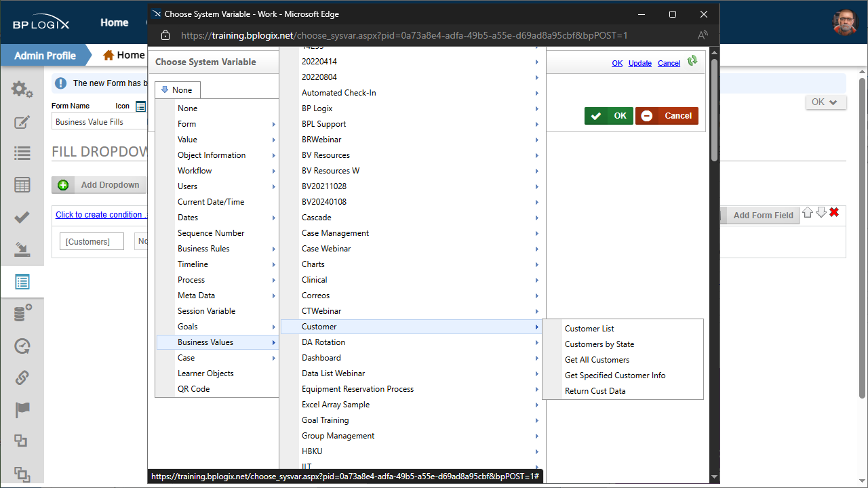The width and height of the screenshot is (868, 488).
Task: Select the checkmark icon in the sidebar
Action: point(22,218)
